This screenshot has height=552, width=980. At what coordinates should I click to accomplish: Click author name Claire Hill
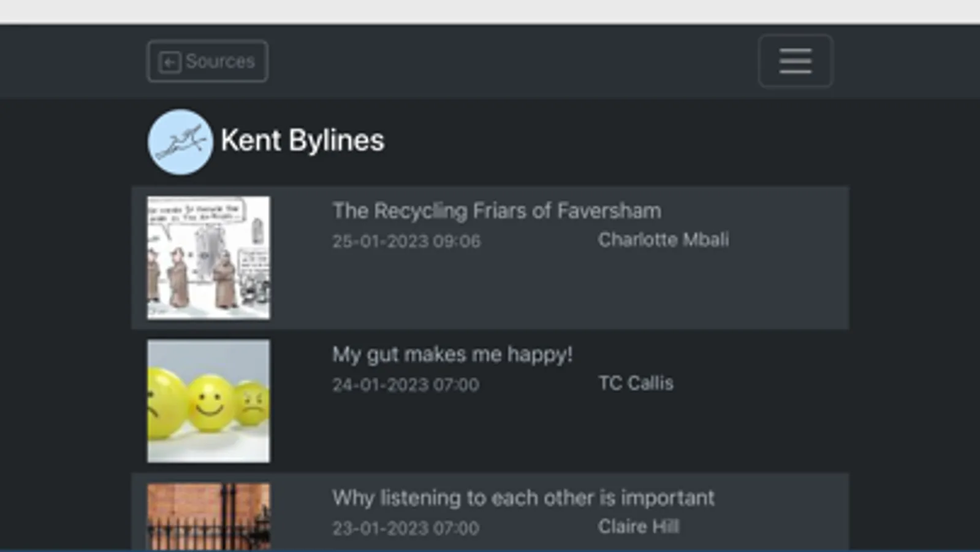638,527
